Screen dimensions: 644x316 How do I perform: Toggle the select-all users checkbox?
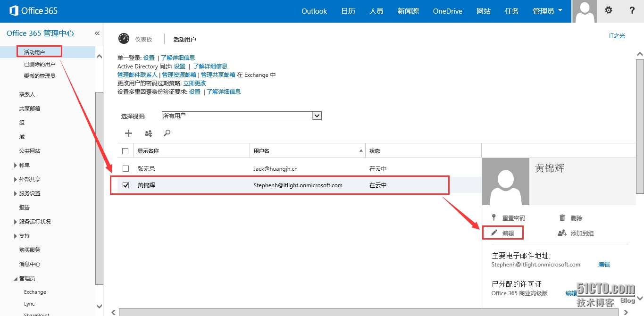coord(125,151)
